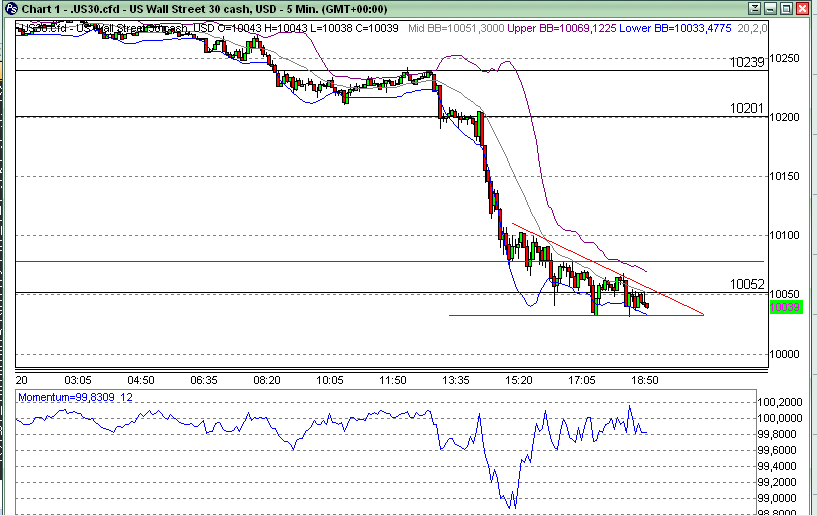Viewport: 817px width, 516px height.
Task: Click the 100,2000 momentum axis value
Action: click(x=779, y=402)
